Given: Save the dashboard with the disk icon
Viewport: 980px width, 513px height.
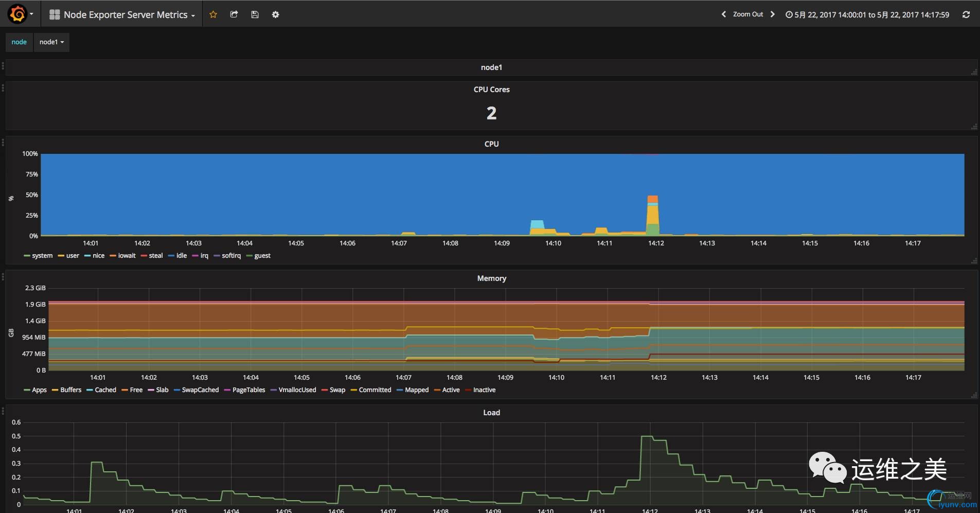Looking at the screenshot, I should (255, 14).
